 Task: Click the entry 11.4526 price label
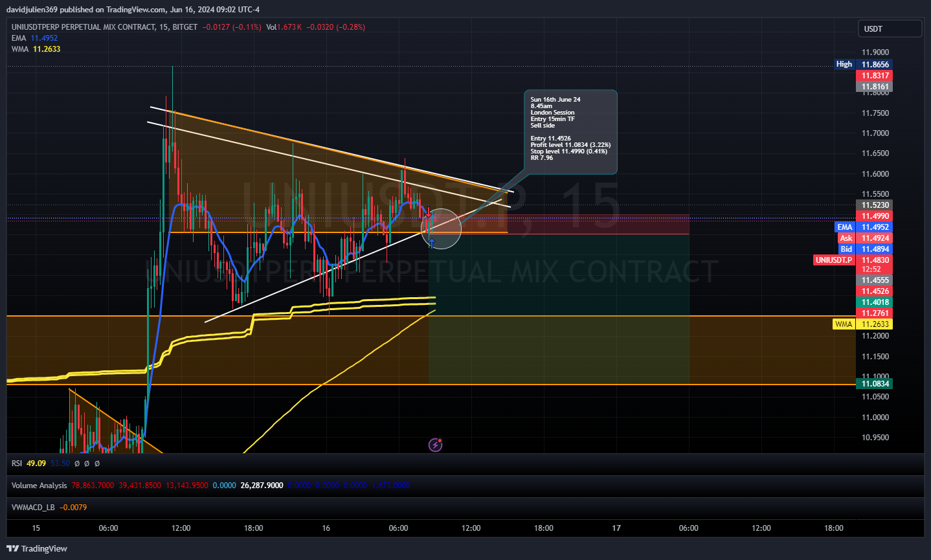coord(875,291)
